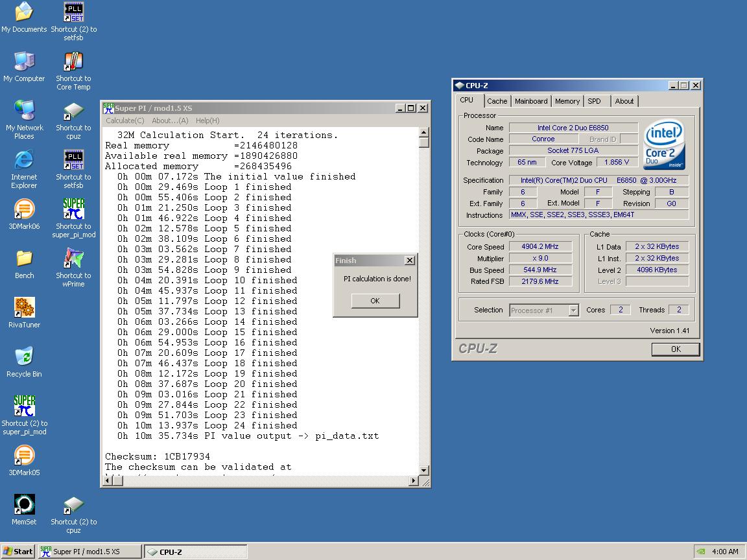
Task: Confirm OK in the Finish dialog
Action: (375, 301)
